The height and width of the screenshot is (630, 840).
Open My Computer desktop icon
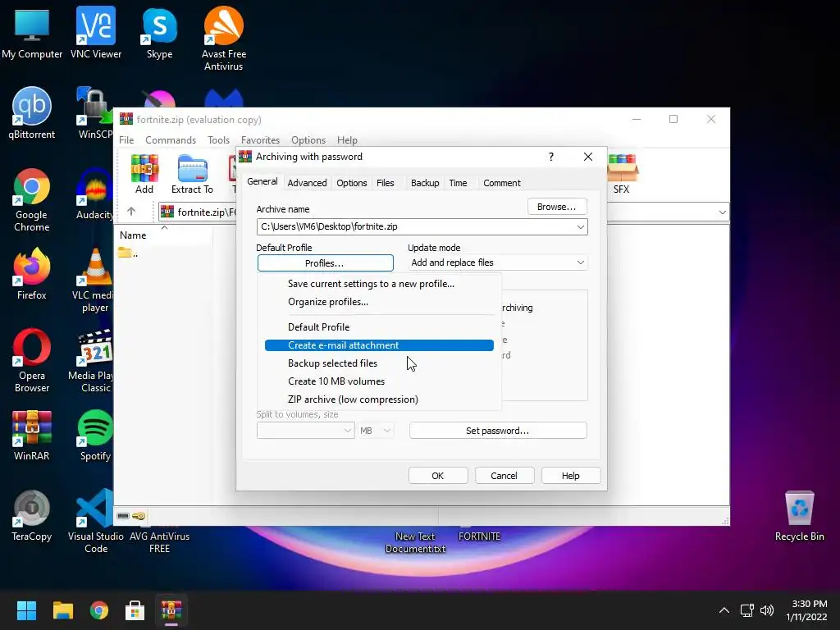[x=32, y=33]
